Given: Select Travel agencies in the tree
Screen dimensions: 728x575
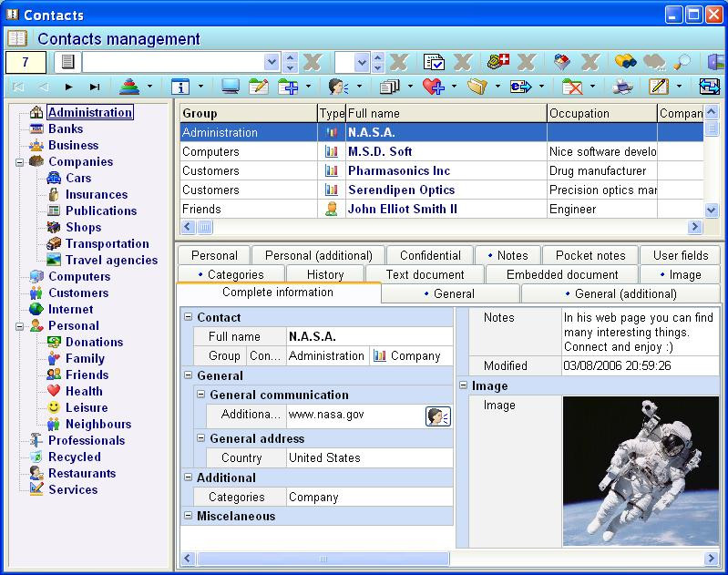Looking at the screenshot, I should coord(111,260).
